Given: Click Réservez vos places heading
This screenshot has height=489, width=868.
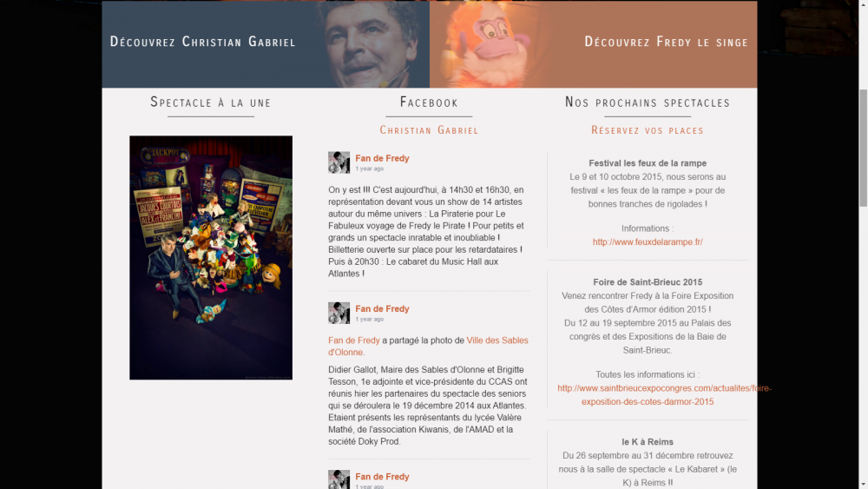Looking at the screenshot, I should (648, 130).
